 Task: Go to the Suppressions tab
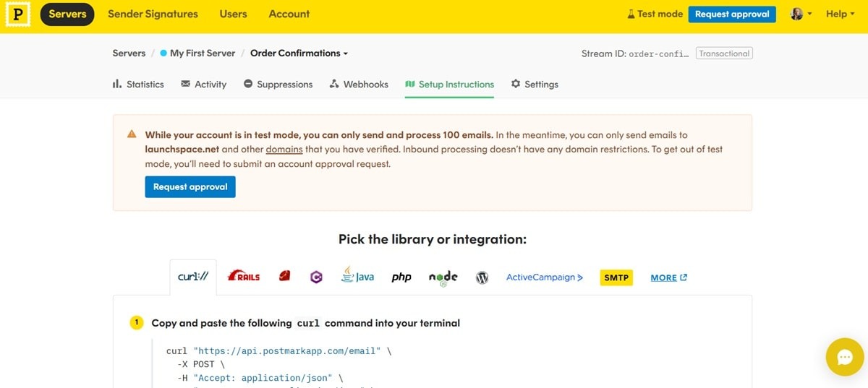(x=278, y=85)
